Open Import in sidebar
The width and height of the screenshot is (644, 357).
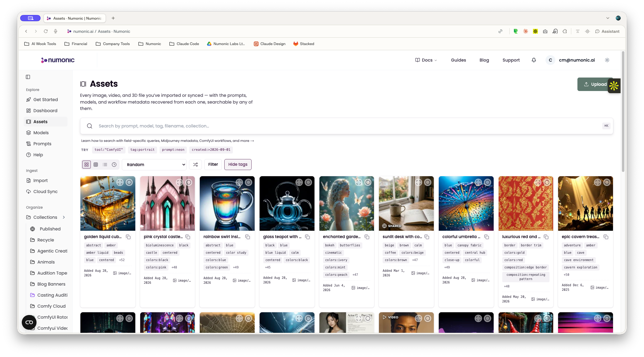point(46,180)
